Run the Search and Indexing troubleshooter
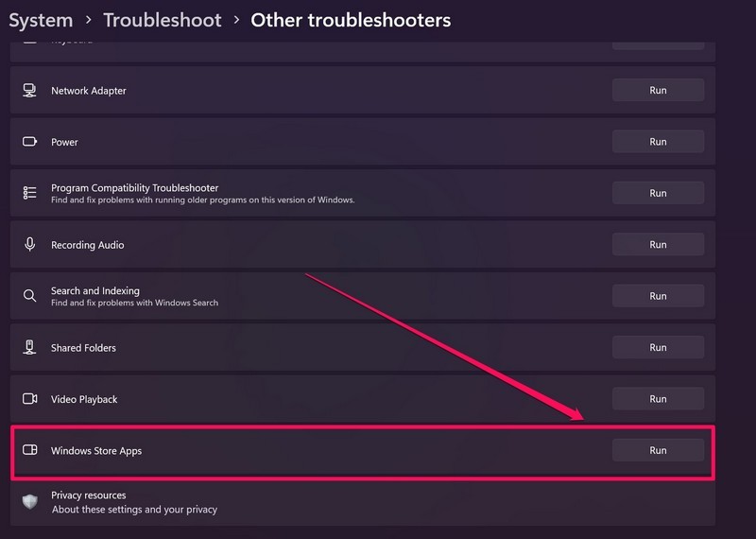 658,296
